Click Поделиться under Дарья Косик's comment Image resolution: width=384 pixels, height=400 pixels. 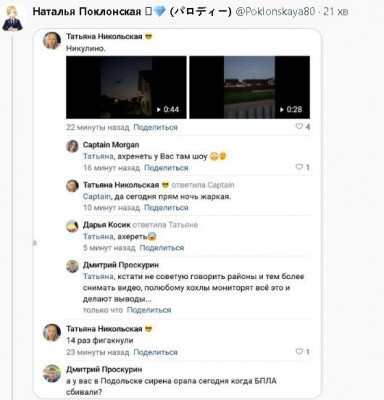[x=162, y=248]
